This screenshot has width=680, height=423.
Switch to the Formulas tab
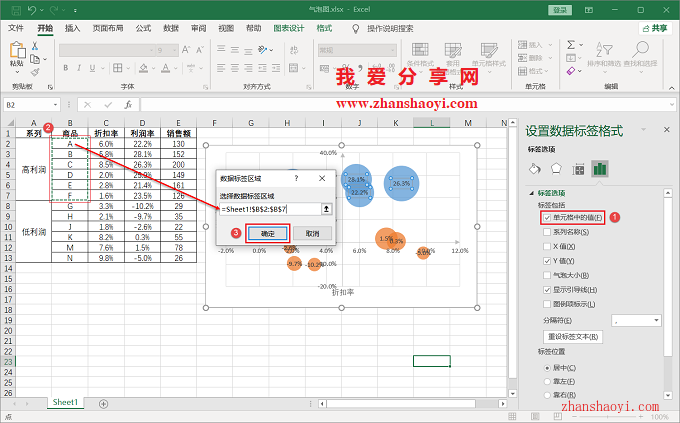(x=143, y=28)
